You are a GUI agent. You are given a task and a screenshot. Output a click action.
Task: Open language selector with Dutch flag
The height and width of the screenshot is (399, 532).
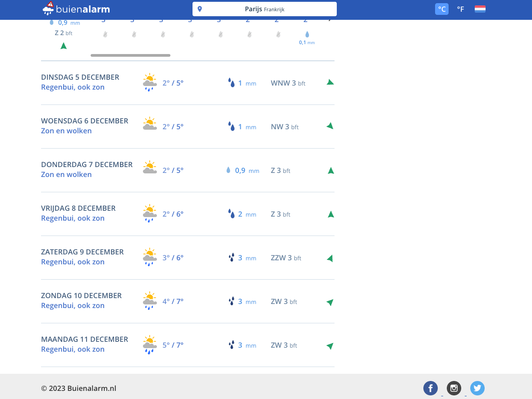pyautogui.click(x=480, y=9)
